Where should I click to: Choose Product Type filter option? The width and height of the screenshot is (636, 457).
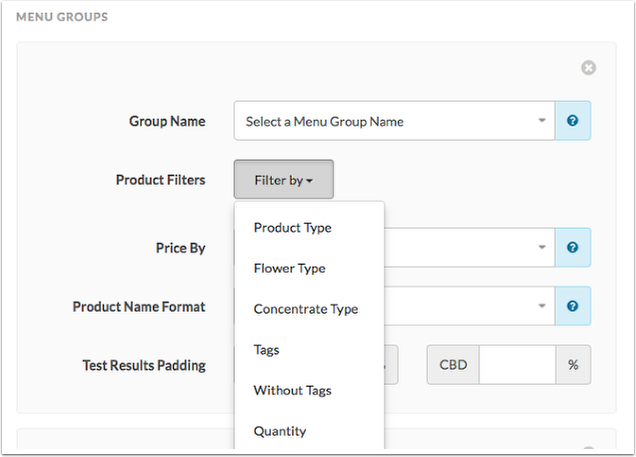point(292,228)
